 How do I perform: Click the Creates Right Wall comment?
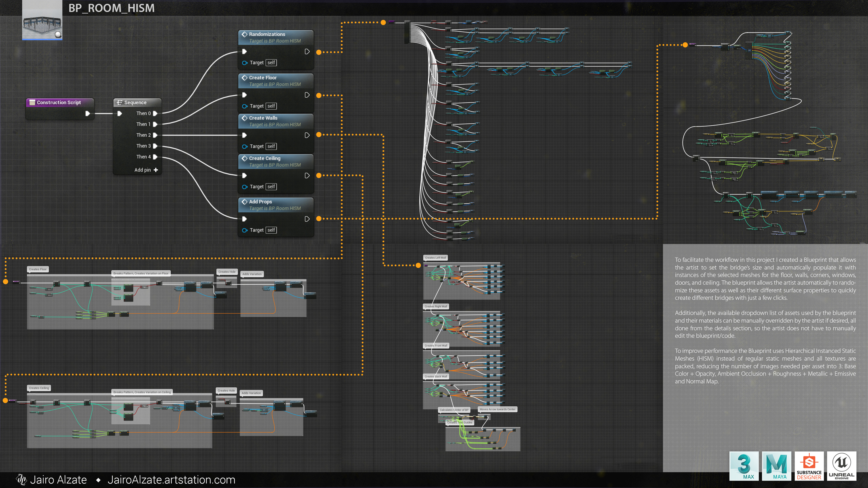pyautogui.click(x=436, y=307)
